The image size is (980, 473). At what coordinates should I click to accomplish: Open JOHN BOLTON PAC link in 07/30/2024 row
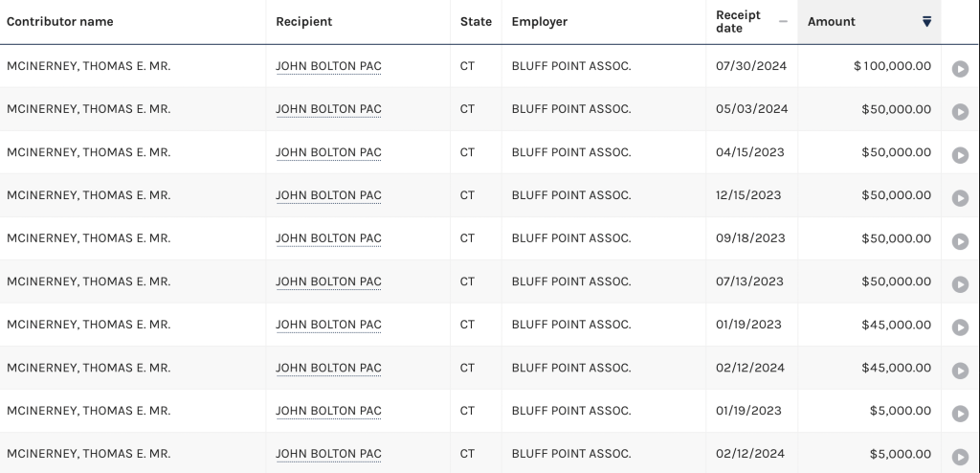[x=328, y=66]
